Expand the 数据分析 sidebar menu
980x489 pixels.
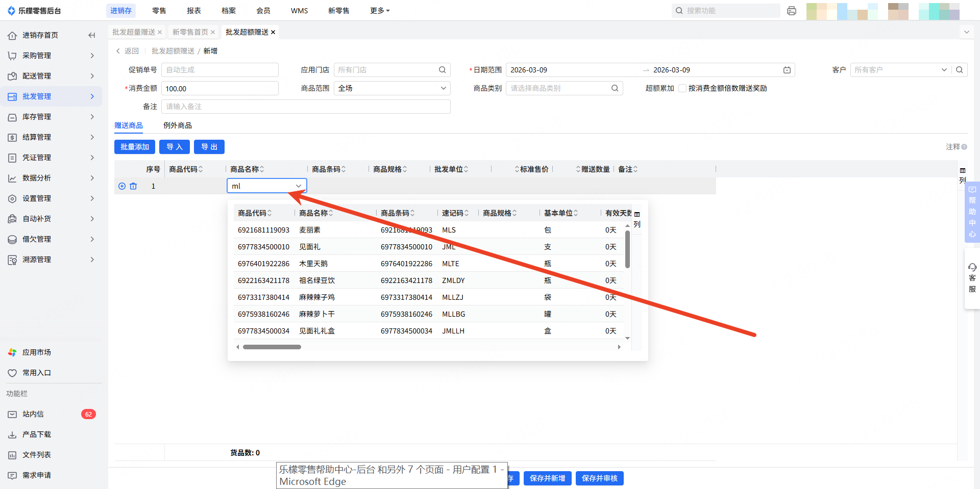(92, 178)
